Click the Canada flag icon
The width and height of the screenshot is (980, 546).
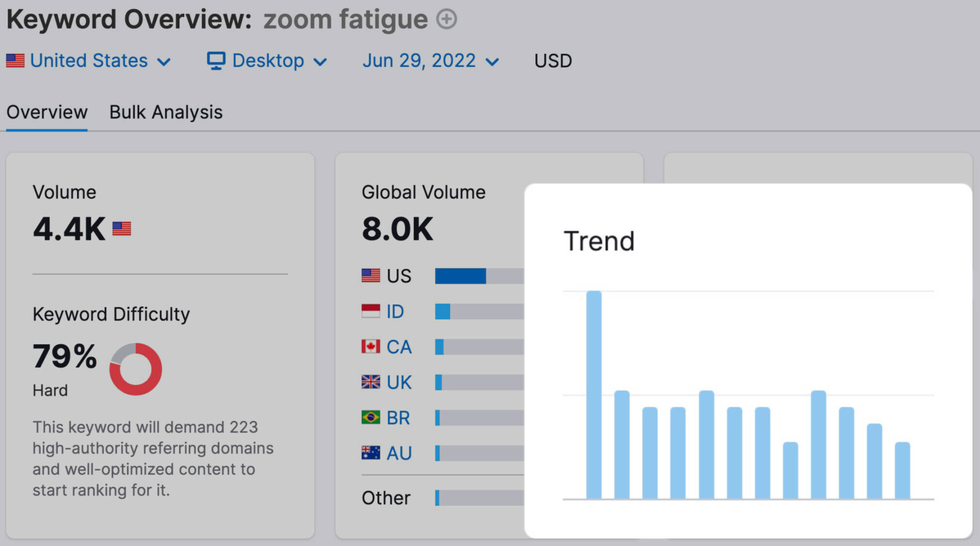[371, 346]
